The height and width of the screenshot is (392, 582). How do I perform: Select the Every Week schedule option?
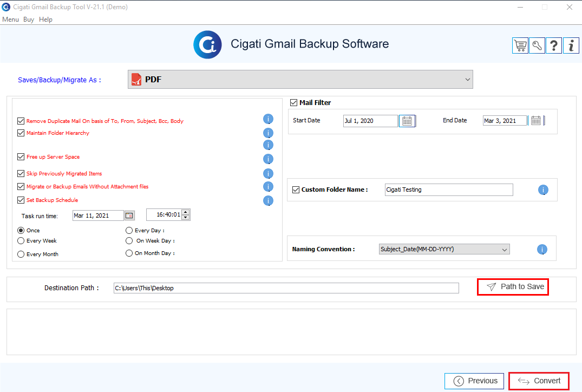pyautogui.click(x=21, y=241)
